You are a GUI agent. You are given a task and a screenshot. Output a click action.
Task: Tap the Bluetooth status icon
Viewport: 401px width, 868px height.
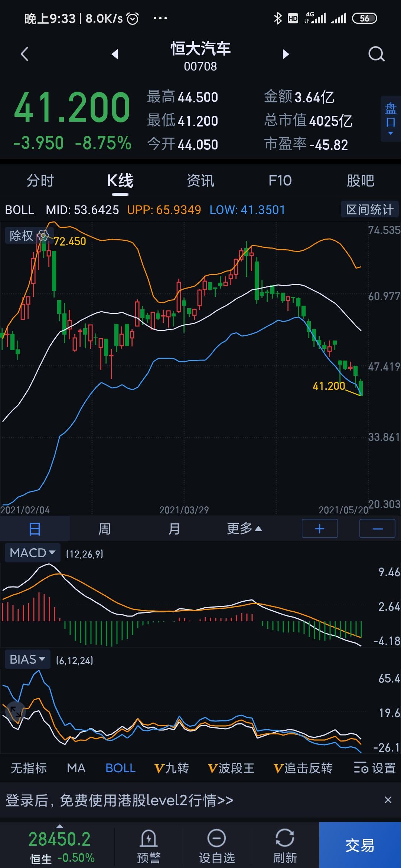pos(277,18)
